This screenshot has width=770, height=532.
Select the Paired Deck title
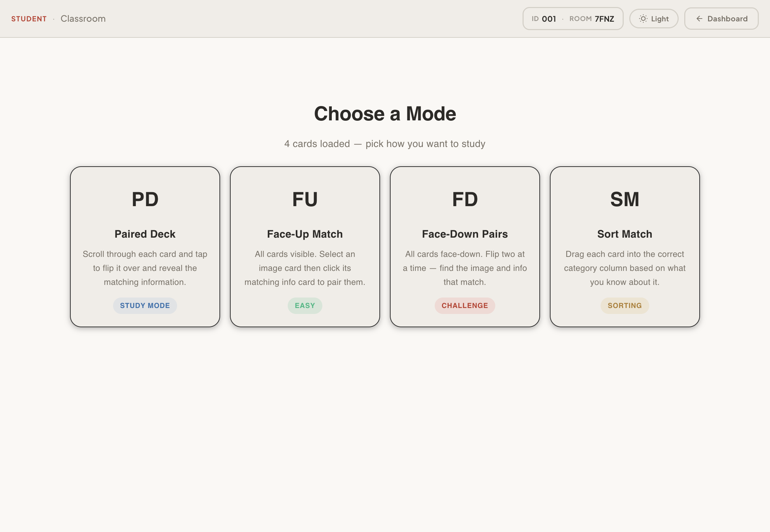tap(145, 234)
